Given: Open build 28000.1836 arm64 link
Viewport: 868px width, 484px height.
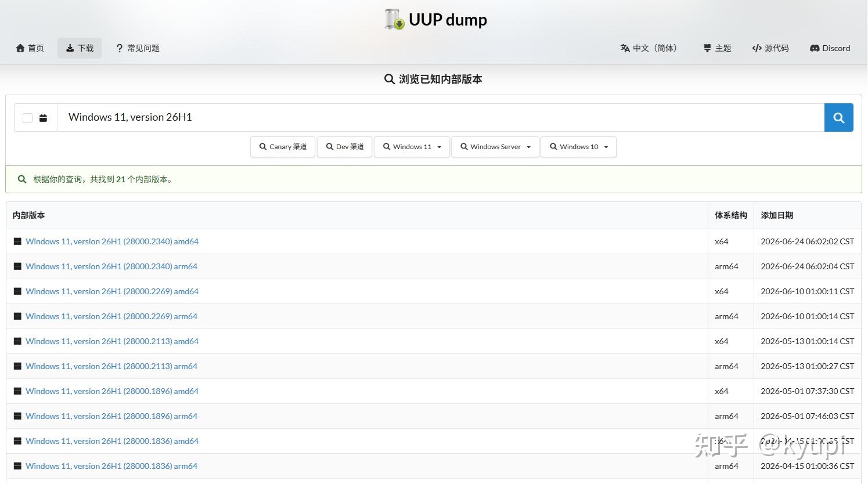Looking at the screenshot, I should tap(111, 466).
